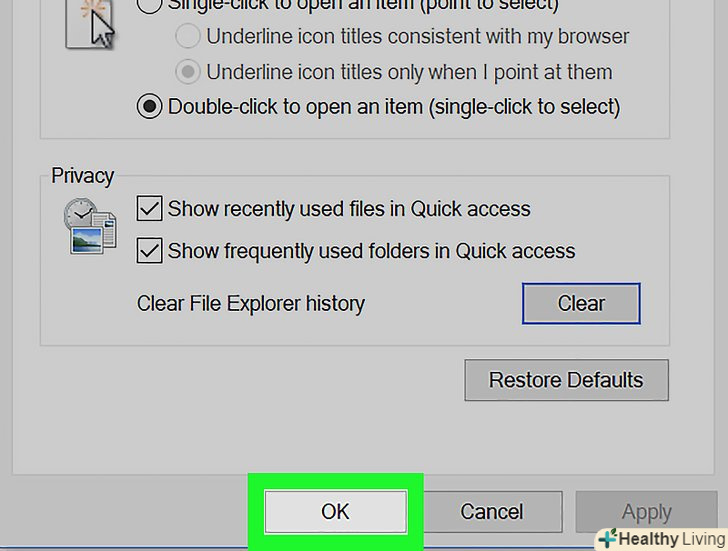Click the mouse-pointer click items icon
728x551 pixels.
(89, 22)
